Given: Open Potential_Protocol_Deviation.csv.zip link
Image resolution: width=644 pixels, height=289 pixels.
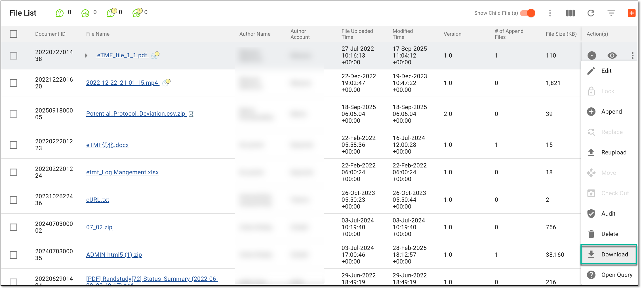Looking at the screenshot, I should point(136,114).
